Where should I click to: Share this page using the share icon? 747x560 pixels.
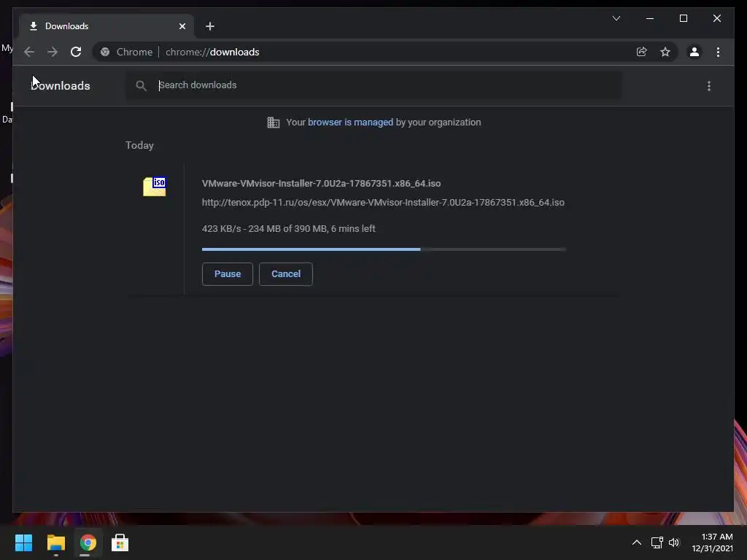coord(642,52)
